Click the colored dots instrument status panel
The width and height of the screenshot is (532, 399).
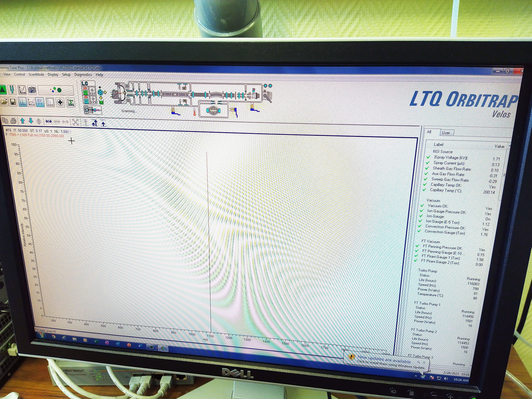(56, 90)
